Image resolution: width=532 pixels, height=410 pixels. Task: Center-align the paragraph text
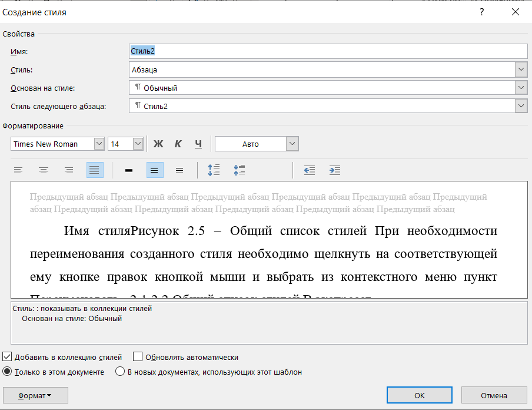point(44,170)
